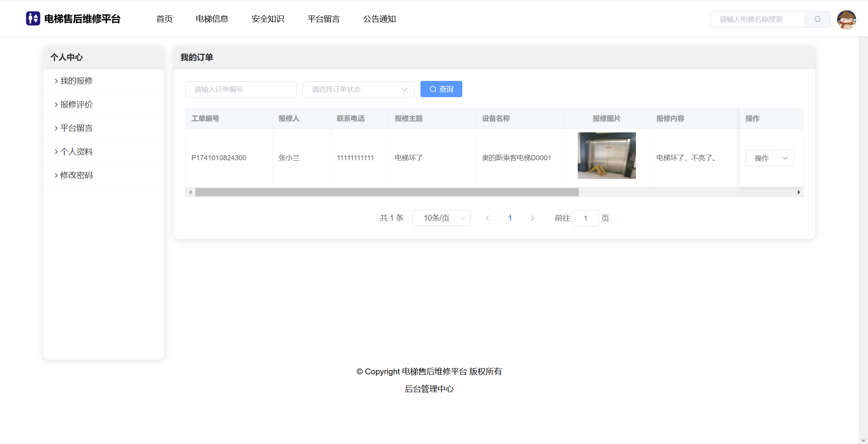Open the user avatar menu

(x=846, y=19)
